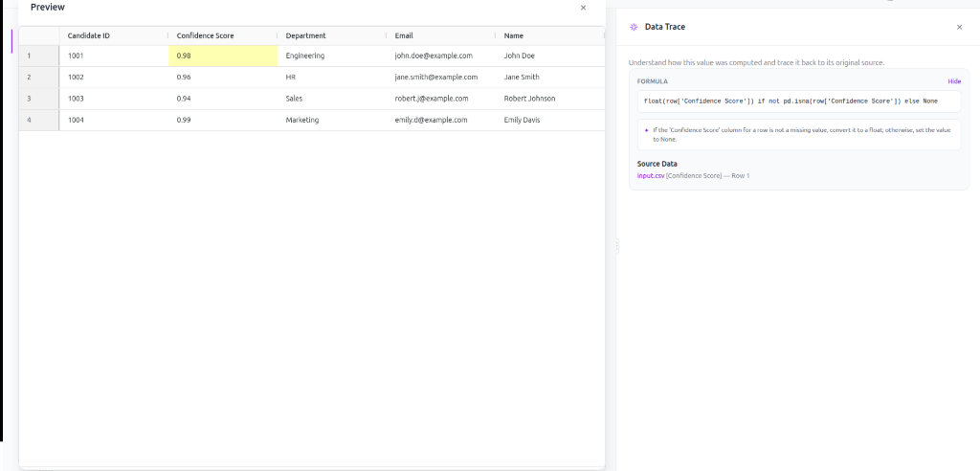The image size is (980, 471).
Task: Close the Data Trace panel
Action: pyautogui.click(x=959, y=27)
